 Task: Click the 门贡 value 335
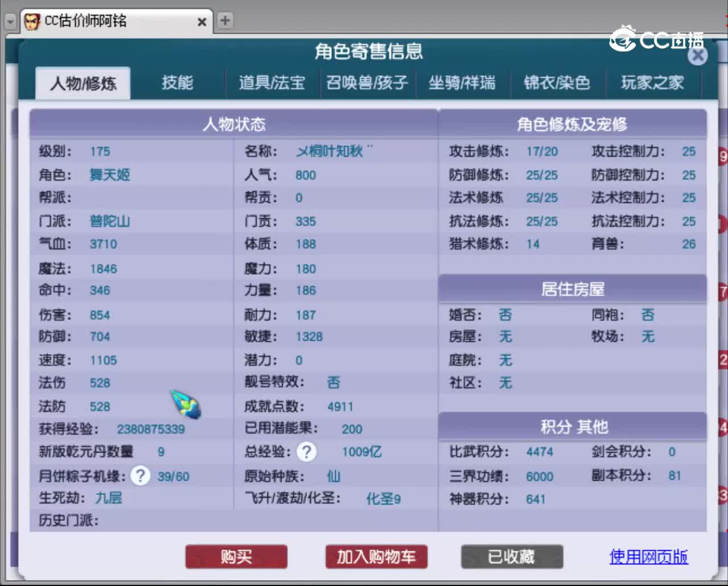(x=305, y=221)
